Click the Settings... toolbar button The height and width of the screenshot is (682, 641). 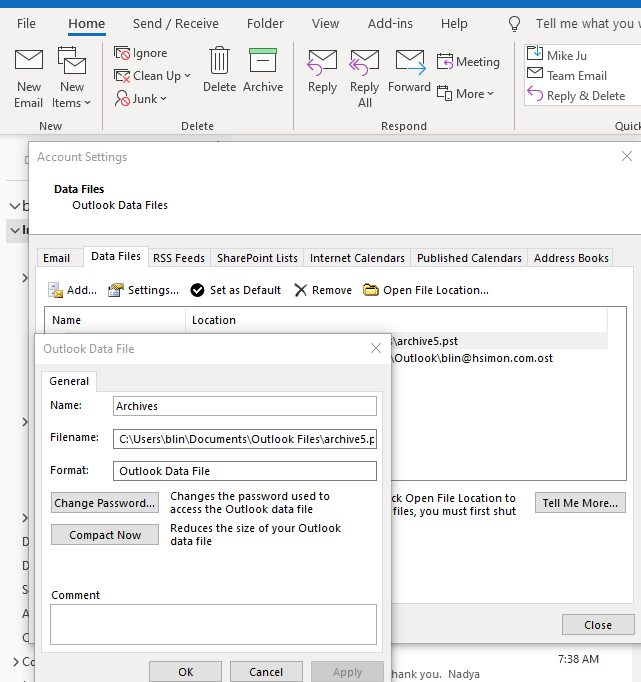(x=143, y=290)
